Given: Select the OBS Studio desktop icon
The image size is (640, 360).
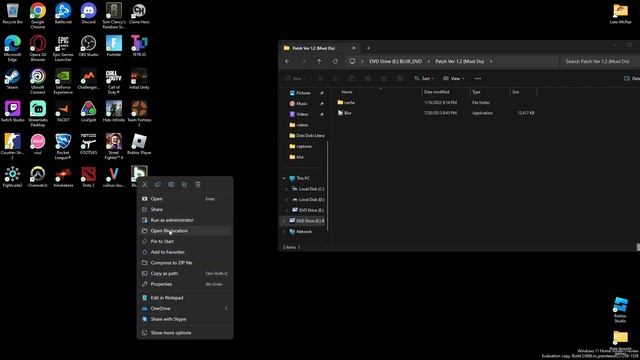Looking at the screenshot, I should coord(88,46).
